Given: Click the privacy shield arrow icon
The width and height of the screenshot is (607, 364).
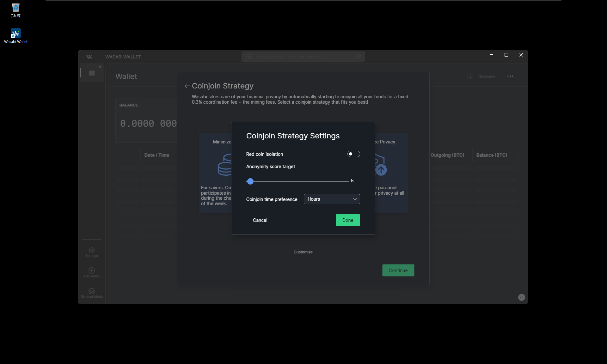Looking at the screenshot, I should tap(380, 165).
